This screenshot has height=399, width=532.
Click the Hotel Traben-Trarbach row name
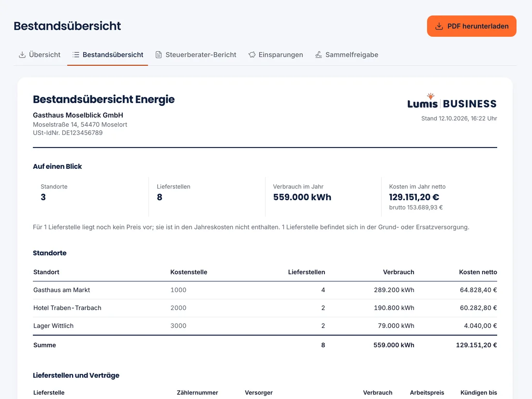(67, 308)
